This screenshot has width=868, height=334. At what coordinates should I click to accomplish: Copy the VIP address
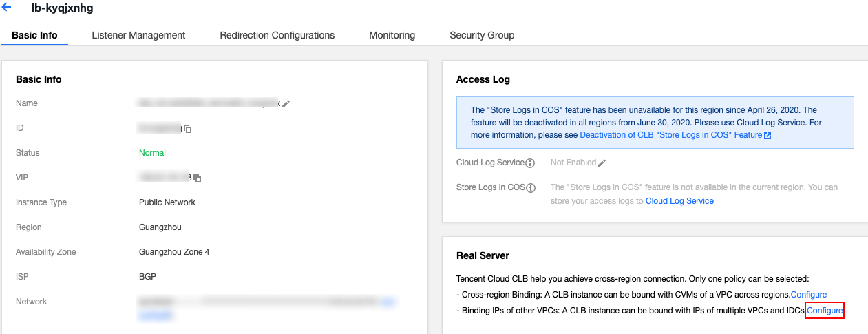(x=198, y=178)
